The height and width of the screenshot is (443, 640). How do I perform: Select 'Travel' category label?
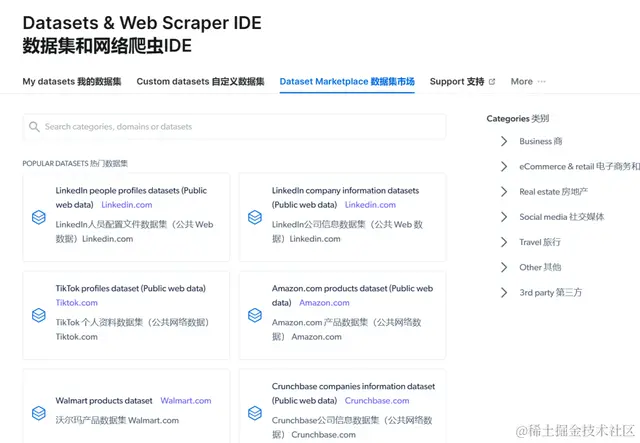tap(540, 242)
